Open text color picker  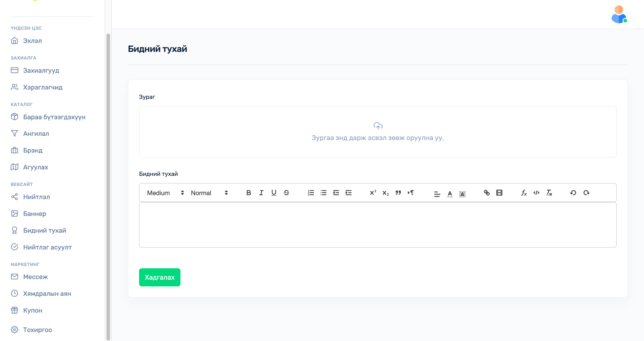449,193
